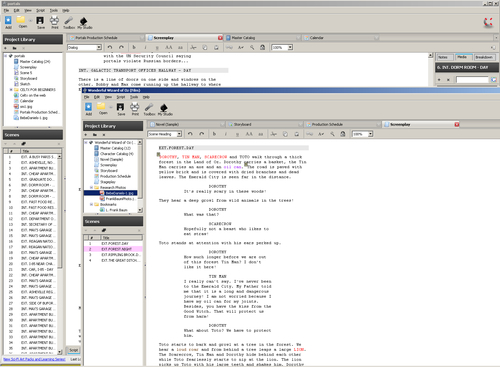500x367 pixels.
Task: Toggle Bold in portals editor toolbar
Action: coord(134,48)
